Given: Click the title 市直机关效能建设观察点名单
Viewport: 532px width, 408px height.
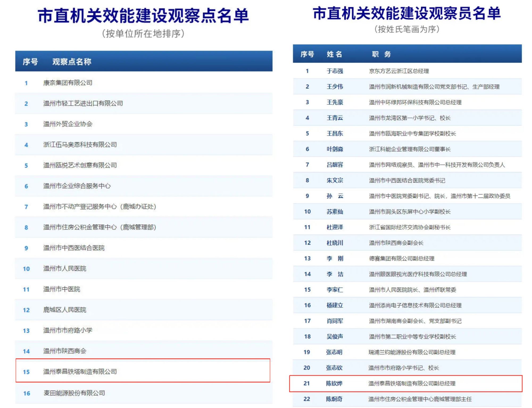Looking at the screenshot, I should [143, 15].
